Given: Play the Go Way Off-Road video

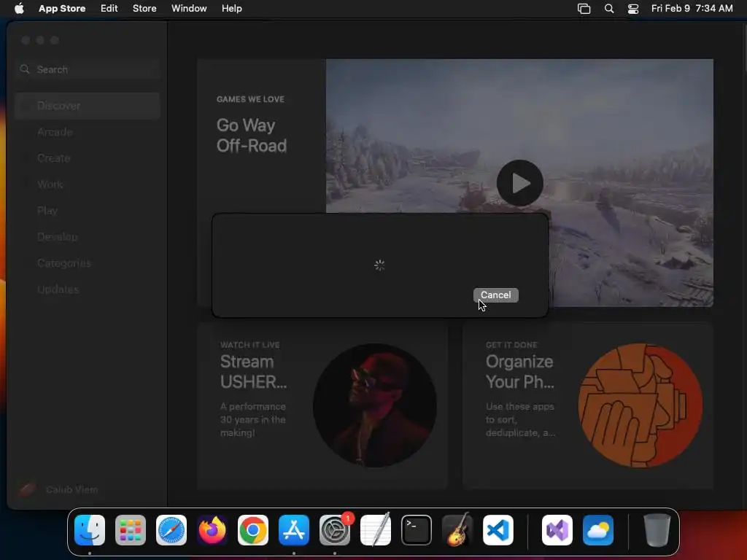Looking at the screenshot, I should click(519, 183).
